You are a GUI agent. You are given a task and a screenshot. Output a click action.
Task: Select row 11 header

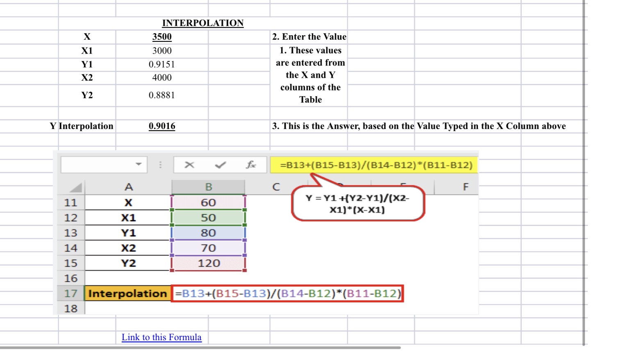click(x=71, y=203)
